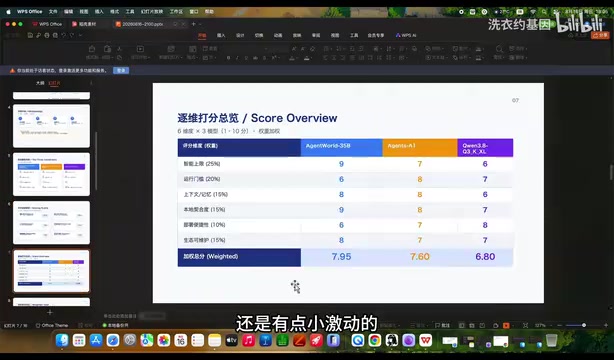Launch App Store from the dock
614x360 pixels.
tap(96, 340)
